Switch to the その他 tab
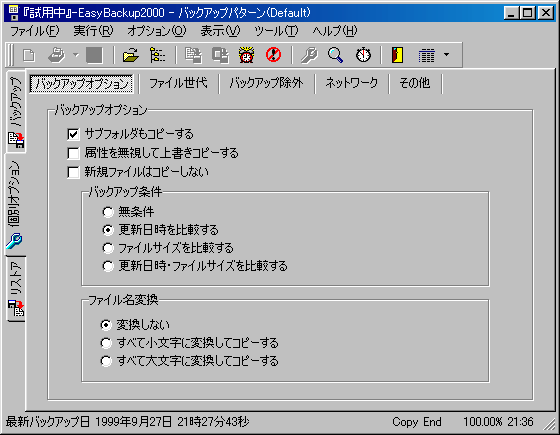560x435 pixels. [x=415, y=83]
